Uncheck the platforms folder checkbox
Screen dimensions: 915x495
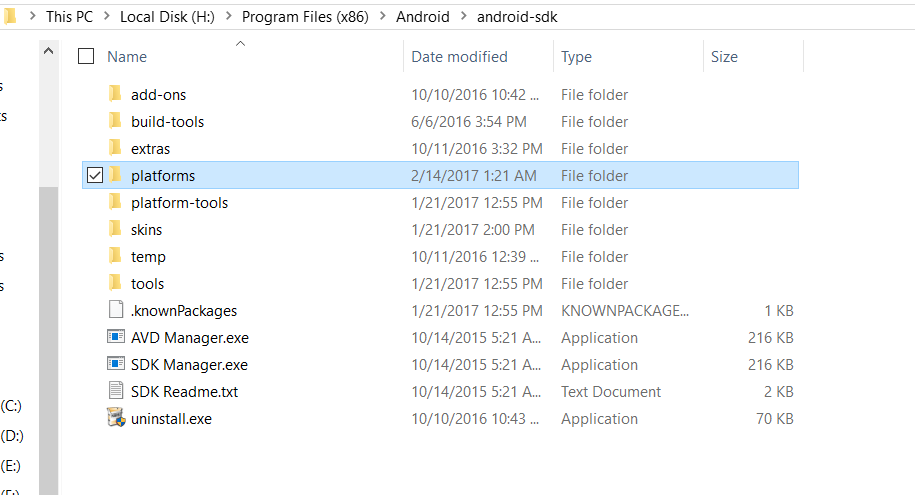[x=95, y=176]
